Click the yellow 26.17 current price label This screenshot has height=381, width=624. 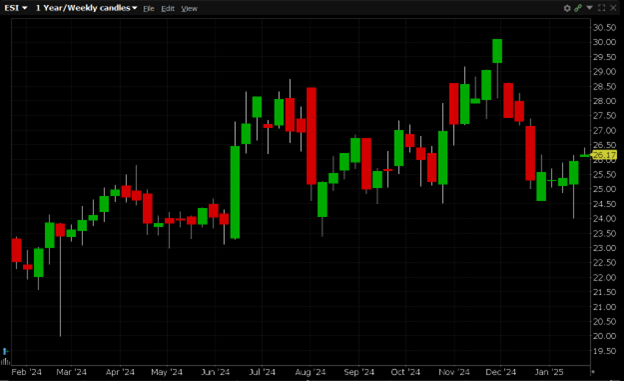(604, 155)
